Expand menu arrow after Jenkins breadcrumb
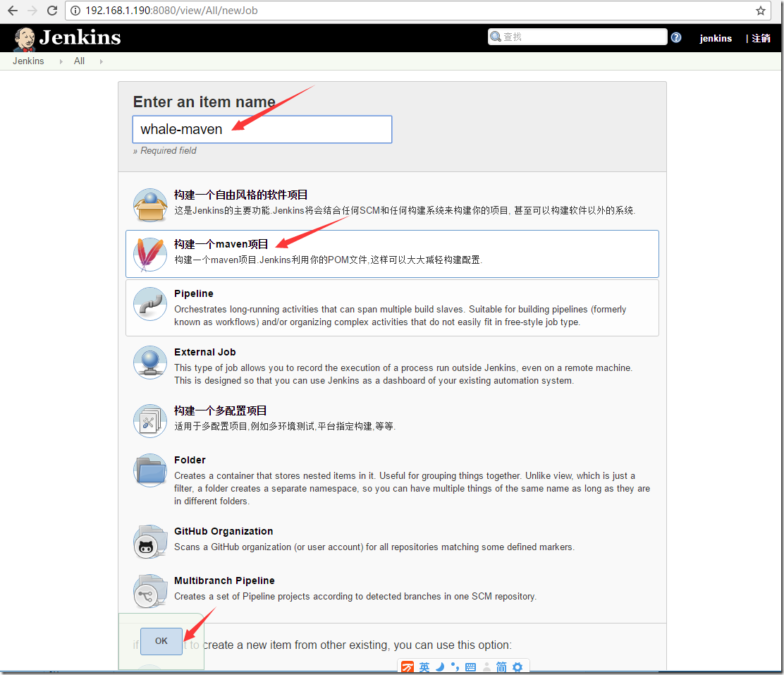The width and height of the screenshot is (784, 675). pos(61,61)
